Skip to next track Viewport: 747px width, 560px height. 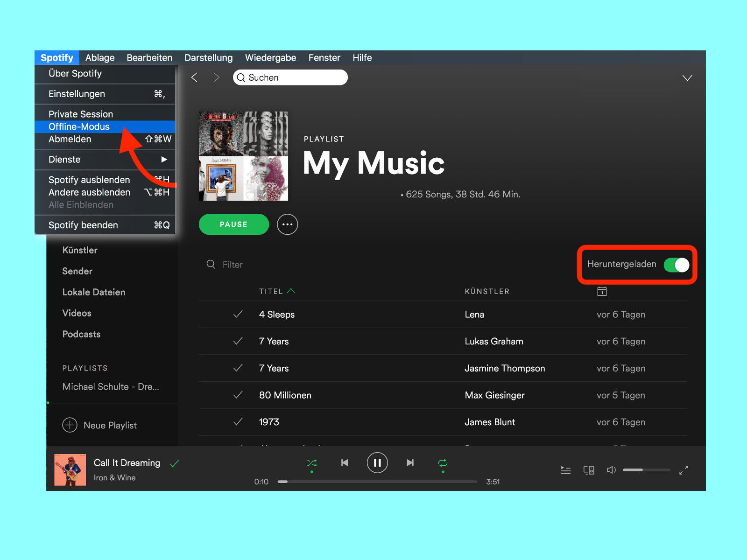pyautogui.click(x=410, y=462)
